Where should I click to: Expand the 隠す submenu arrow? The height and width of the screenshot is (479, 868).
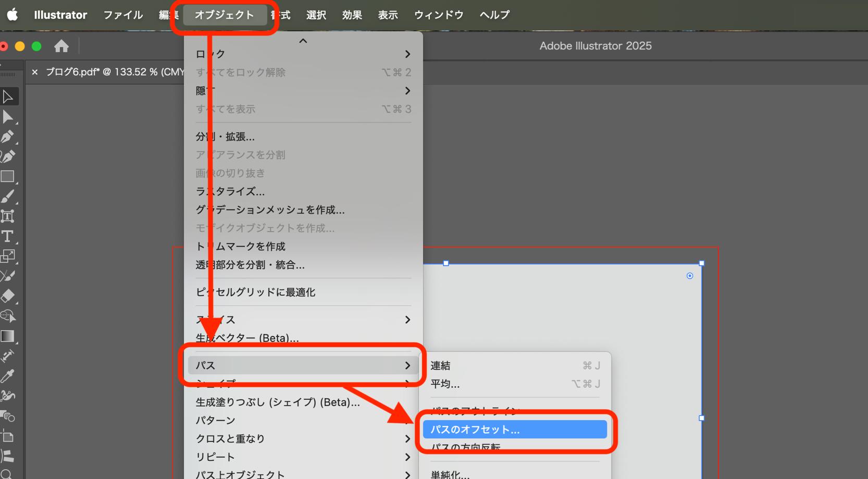pos(407,91)
